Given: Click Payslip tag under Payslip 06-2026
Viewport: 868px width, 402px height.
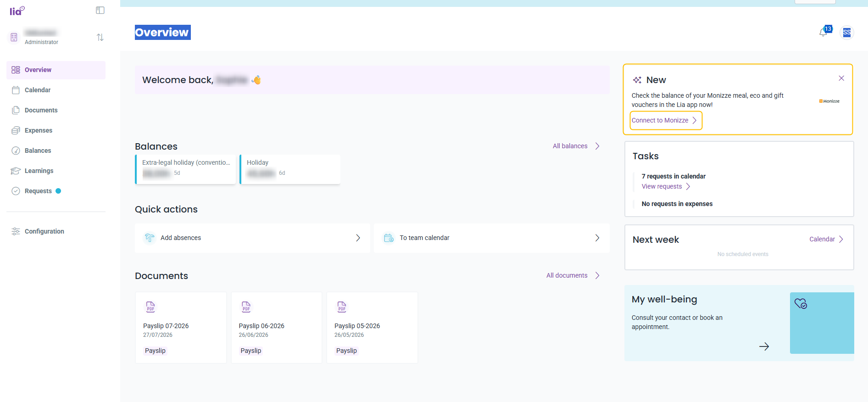Looking at the screenshot, I should (x=251, y=351).
